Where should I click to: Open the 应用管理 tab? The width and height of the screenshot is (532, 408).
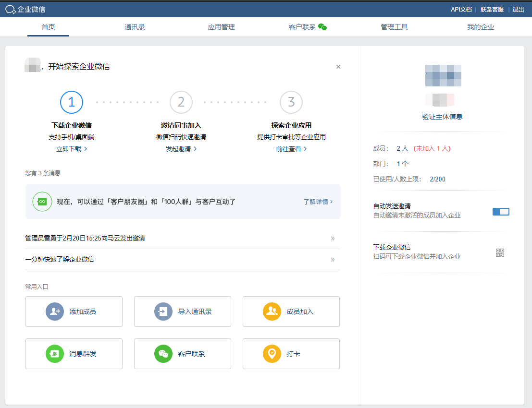(x=221, y=27)
